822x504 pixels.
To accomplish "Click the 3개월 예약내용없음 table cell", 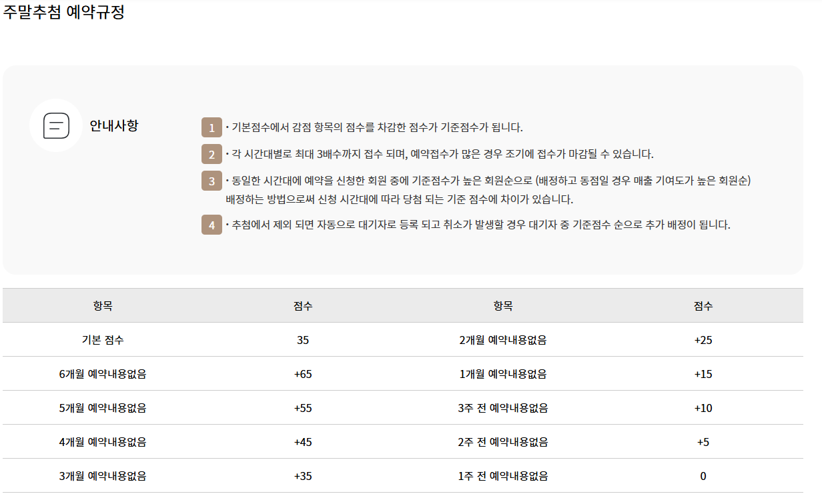I will pyautogui.click(x=103, y=476).
